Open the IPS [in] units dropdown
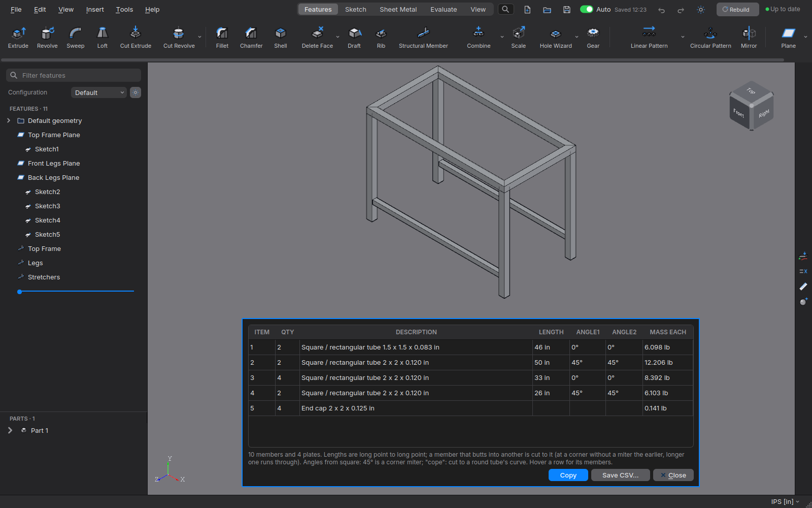 click(x=785, y=501)
